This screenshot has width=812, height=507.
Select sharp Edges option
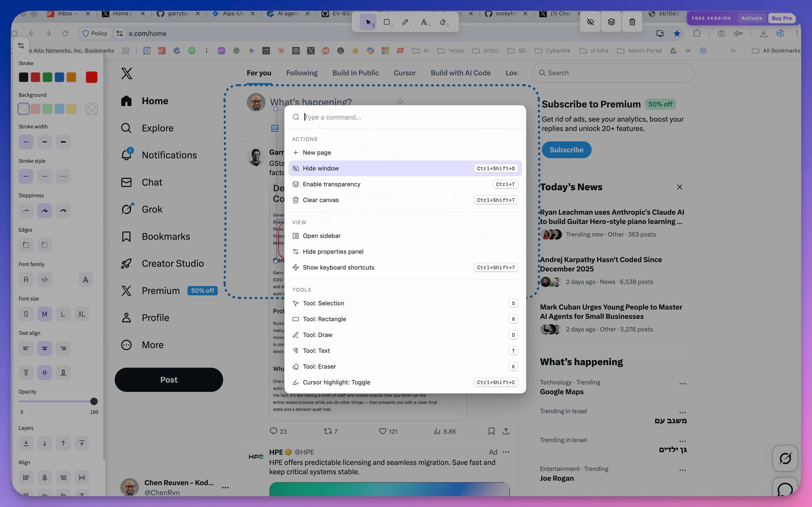click(26, 245)
